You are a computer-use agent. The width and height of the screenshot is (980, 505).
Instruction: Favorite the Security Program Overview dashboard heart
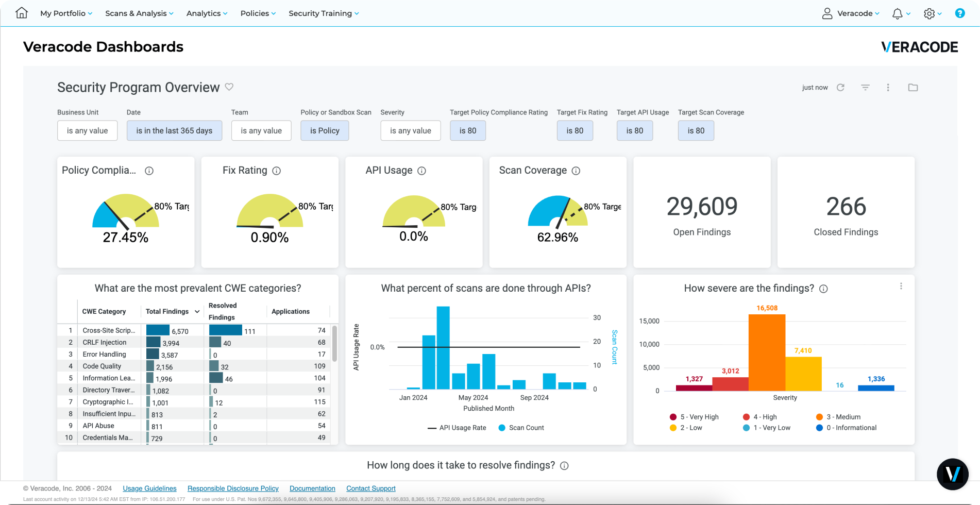(x=229, y=87)
